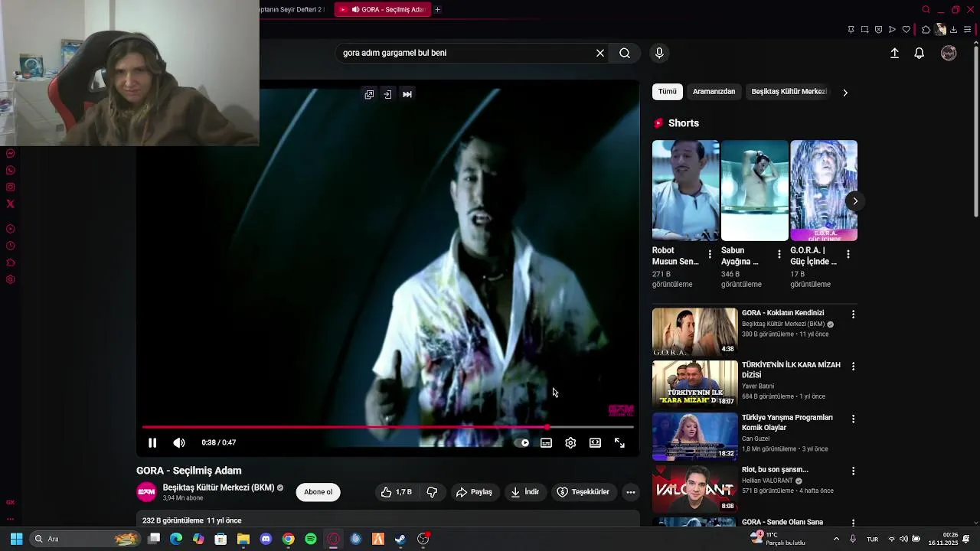Click Abone ol subscribe button
Screen dimensions: 980x551
tap(318, 492)
